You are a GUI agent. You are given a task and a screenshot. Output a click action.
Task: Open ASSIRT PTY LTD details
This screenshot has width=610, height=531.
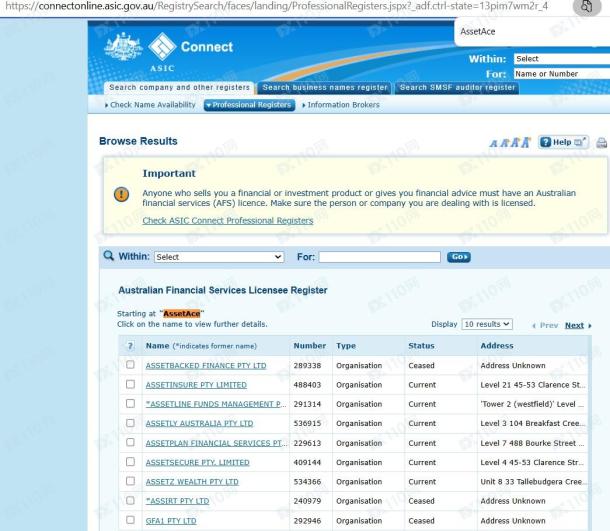(x=177, y=501)
